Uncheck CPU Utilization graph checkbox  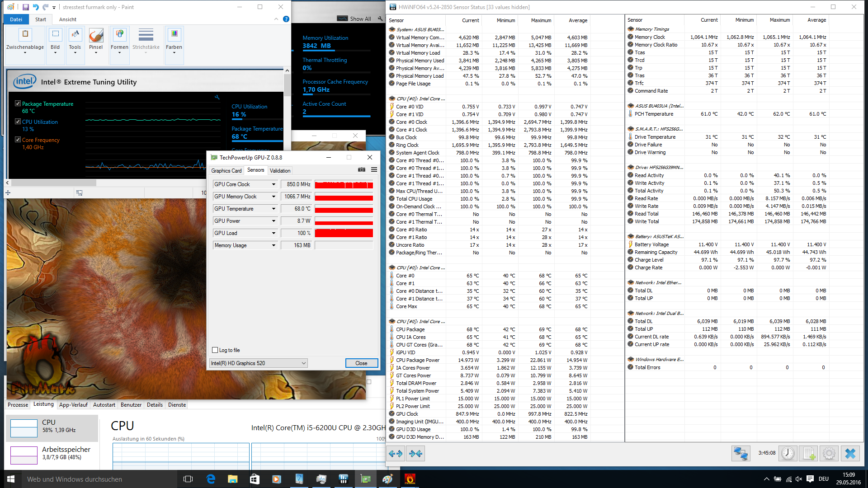pos(18,122)
